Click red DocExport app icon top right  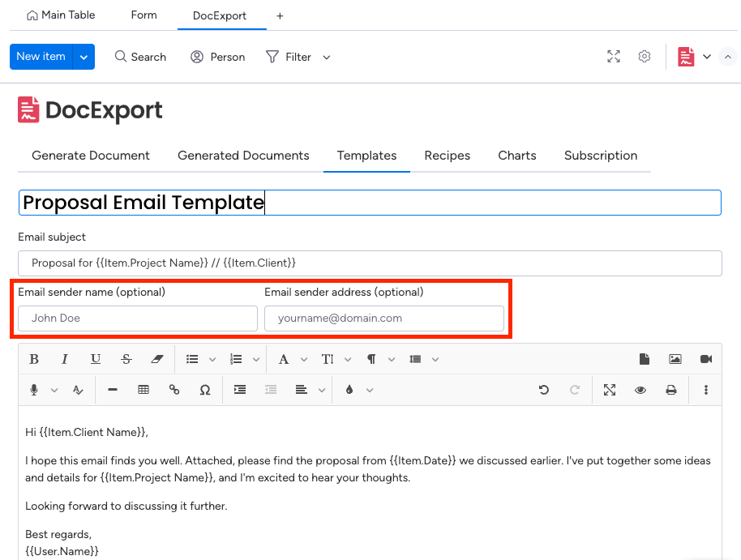686,57
